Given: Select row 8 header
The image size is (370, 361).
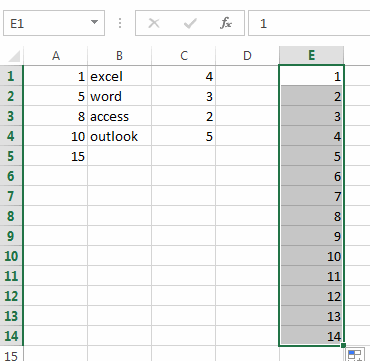Looking at the screenshot, I should click(11, 216).
